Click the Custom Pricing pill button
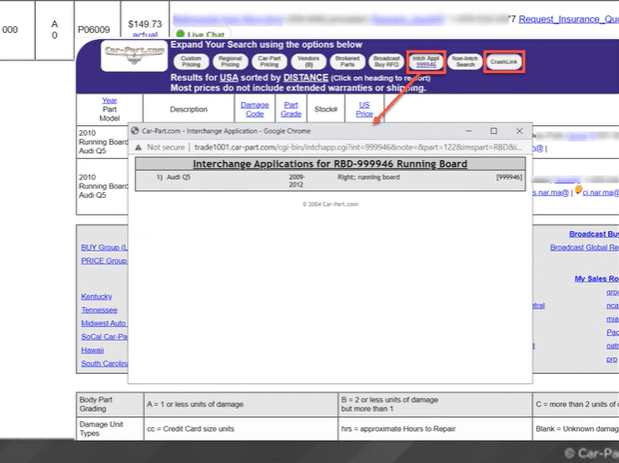The image size is (619, 463). [191, 61]
